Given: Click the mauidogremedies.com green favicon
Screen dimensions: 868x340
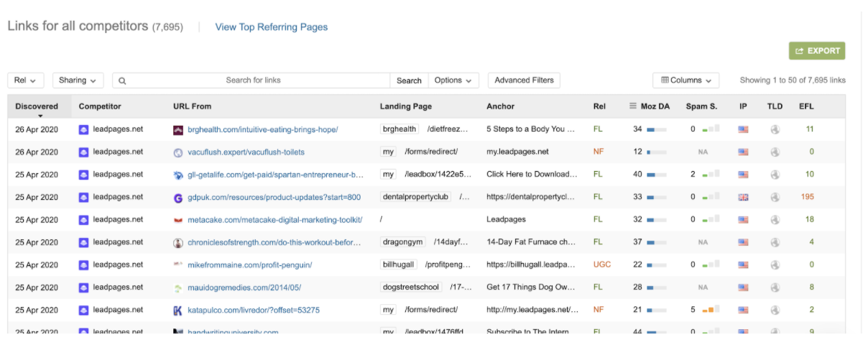Looking at the screenshot, I should click(178, 288).
